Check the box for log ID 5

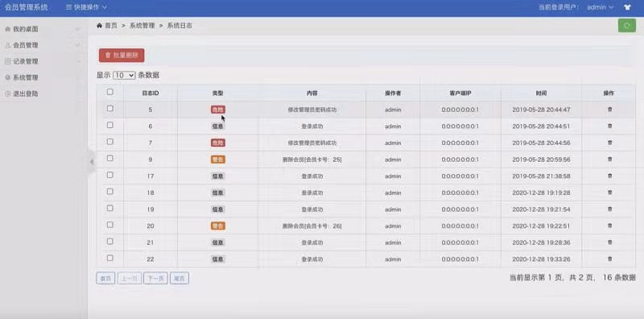click(110, 109)
